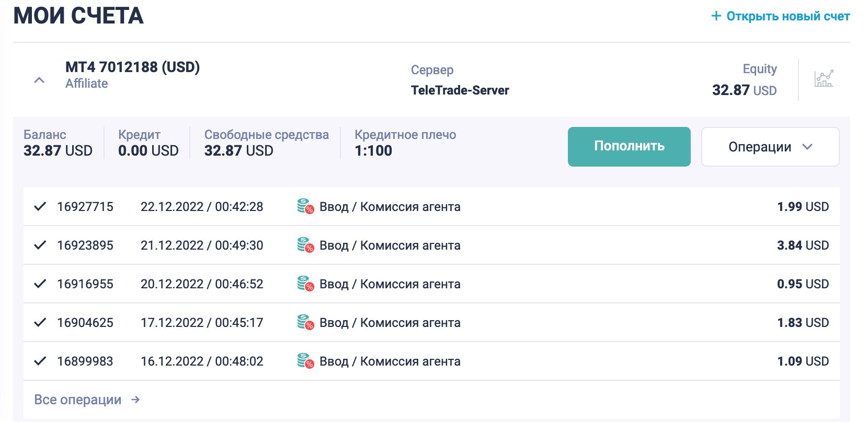Click the Баланс value 32.87 USD

click(58, 151)
